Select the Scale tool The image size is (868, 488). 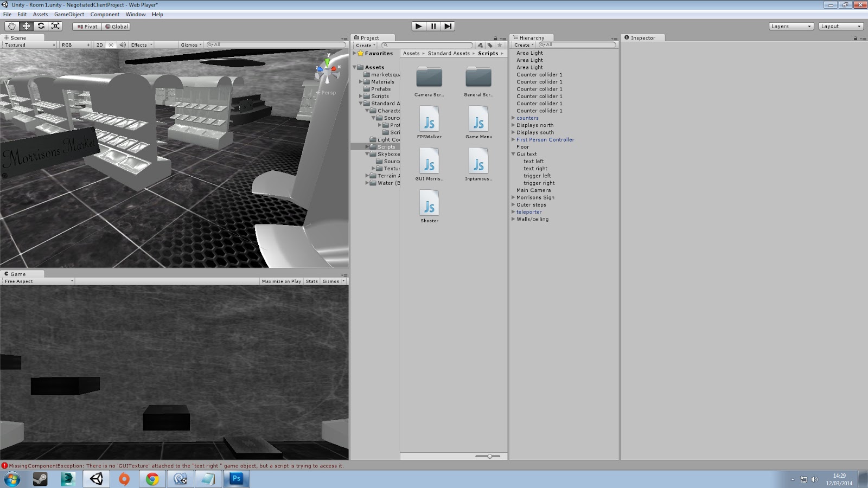click(x=55, y=26)
